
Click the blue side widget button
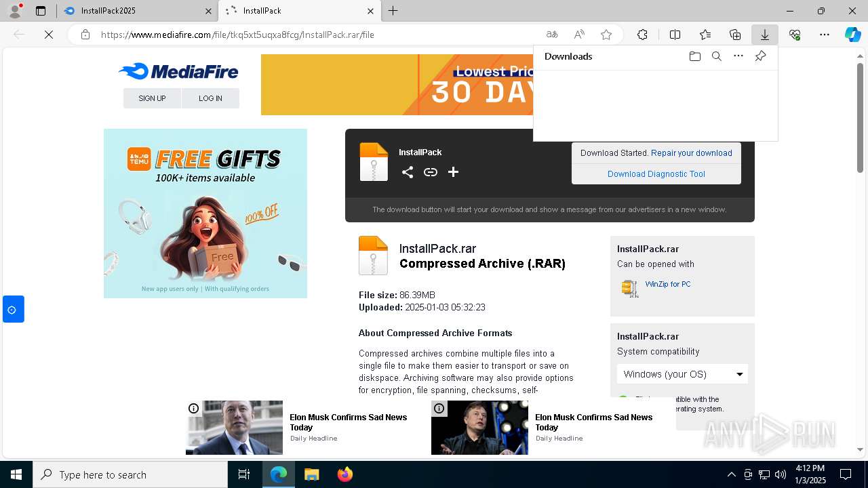point(13,309)
